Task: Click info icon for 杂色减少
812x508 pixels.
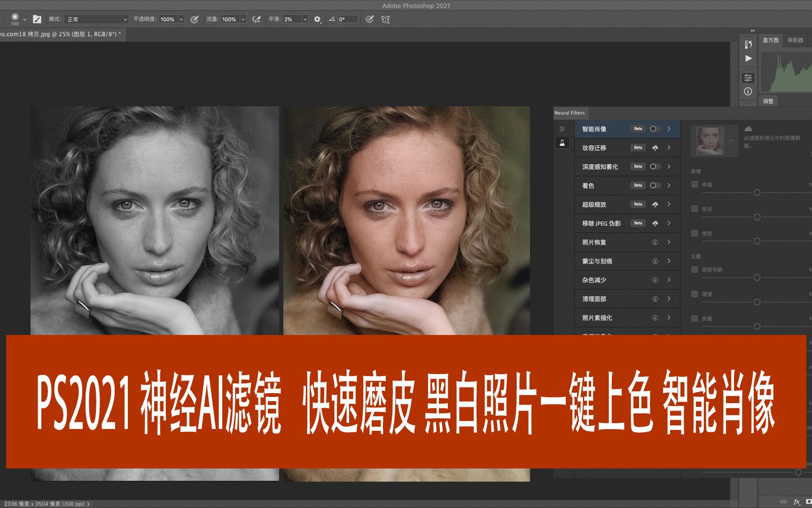Action: coord(655,280)
